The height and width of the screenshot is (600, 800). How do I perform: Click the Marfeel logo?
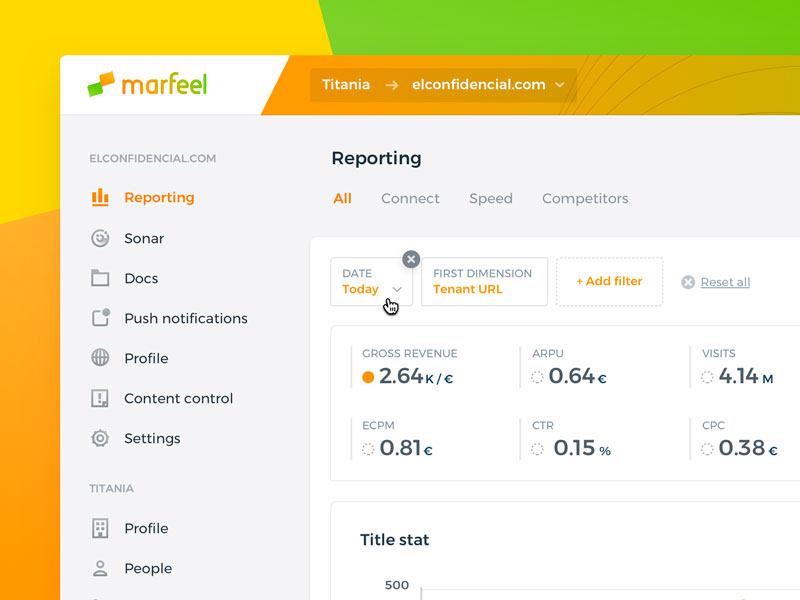point(147,85)
